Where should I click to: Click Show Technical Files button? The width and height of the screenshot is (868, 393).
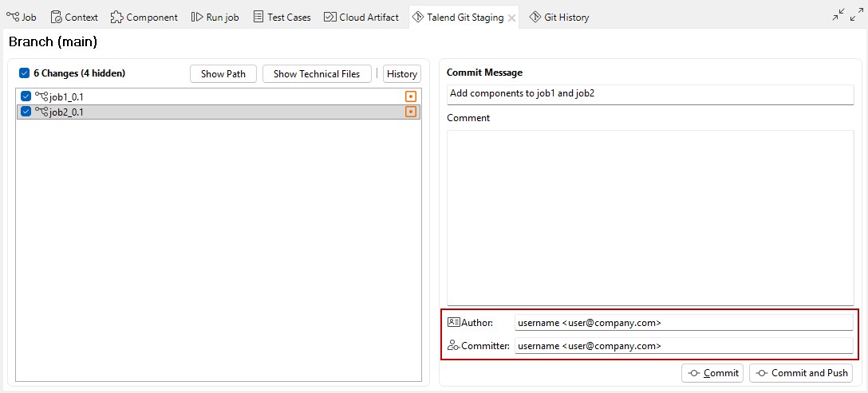coord(317,73)
